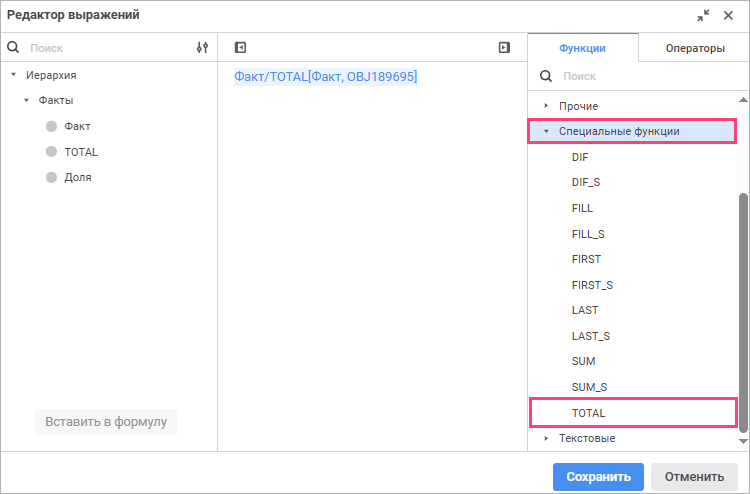750x494 pixels.
Task: Shrink the expression editor dialog icon
Action: click(703, 15)
